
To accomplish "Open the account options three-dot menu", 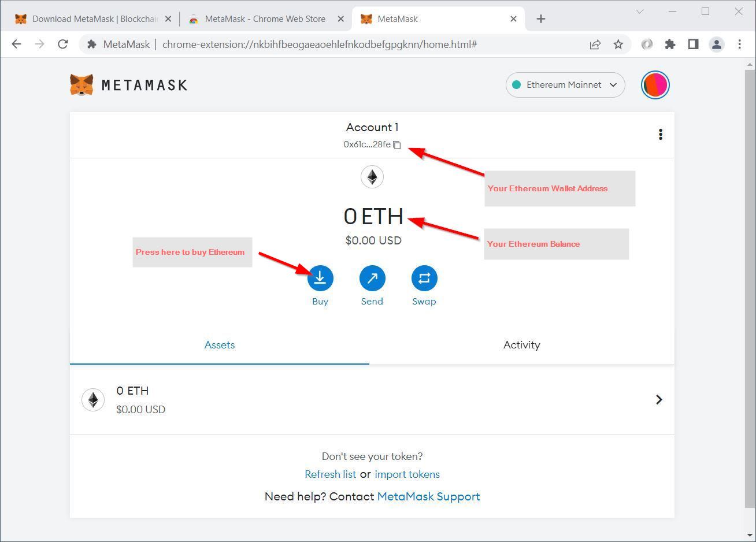I will [660, 135].
